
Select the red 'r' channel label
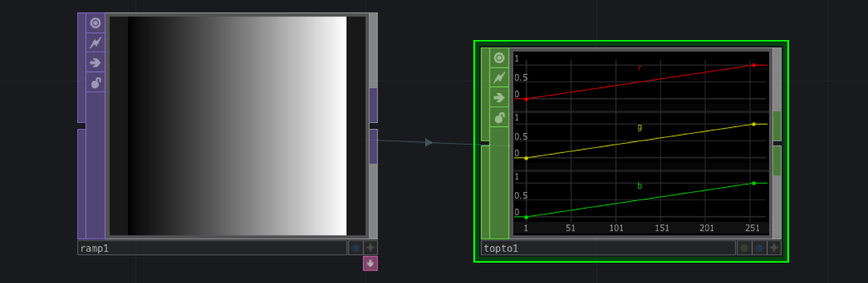[639, 68]
